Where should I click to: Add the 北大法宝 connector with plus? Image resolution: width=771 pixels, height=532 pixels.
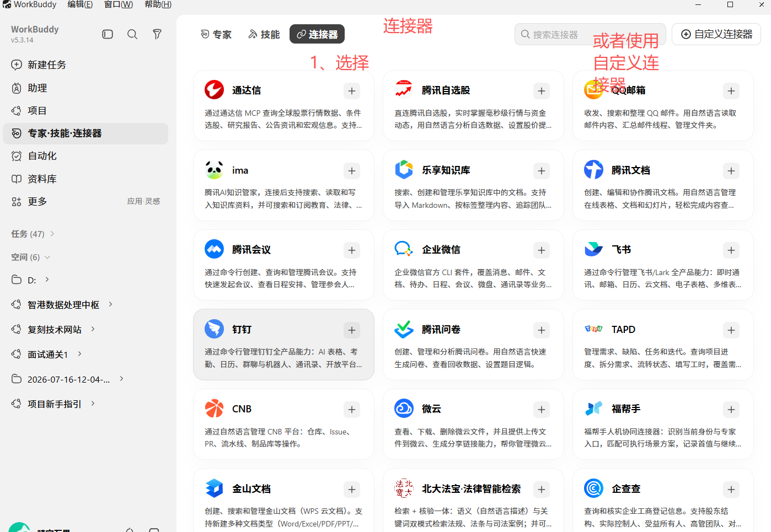pos(542,490)
